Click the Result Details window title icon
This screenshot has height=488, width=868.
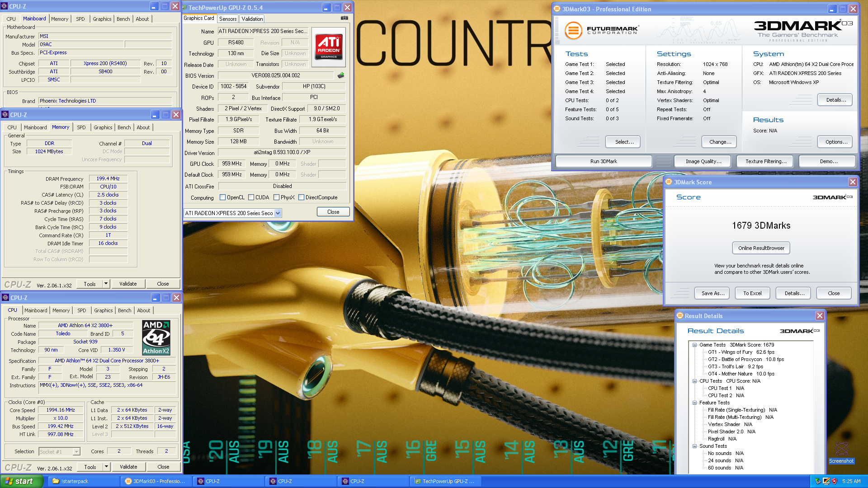point(679,316)
